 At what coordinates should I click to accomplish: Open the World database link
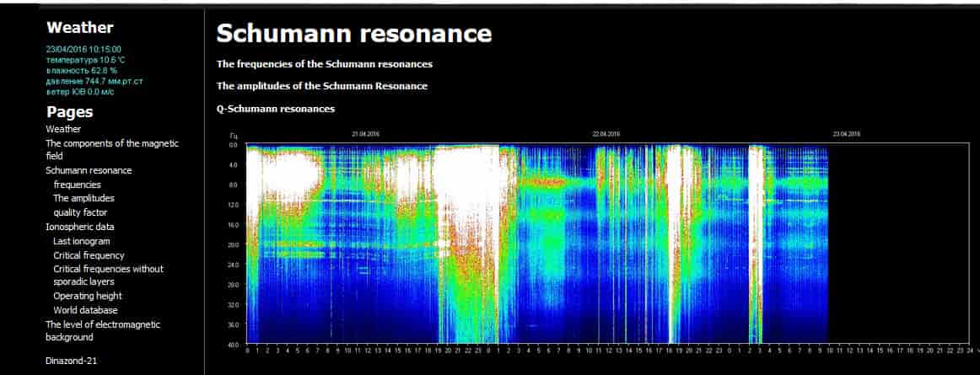85,310
